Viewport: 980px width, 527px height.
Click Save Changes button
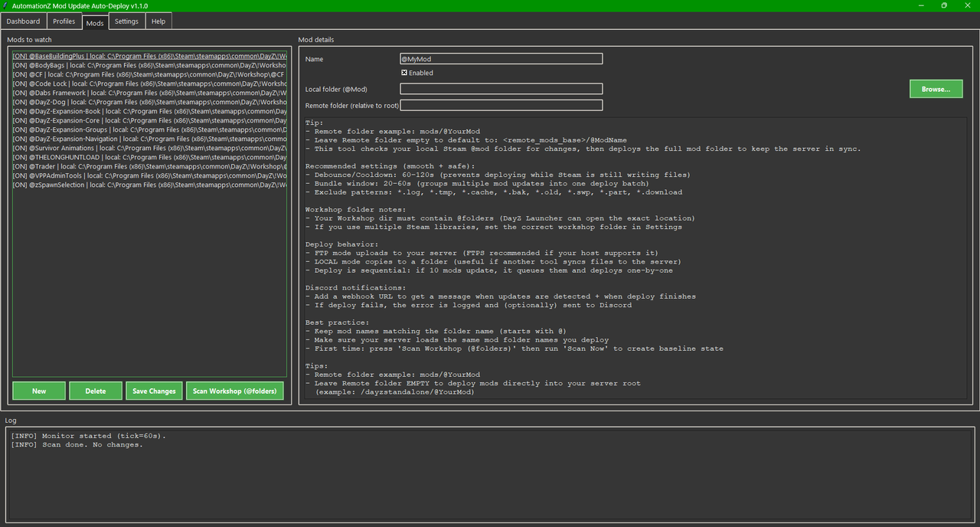click(x=154, y=391)
